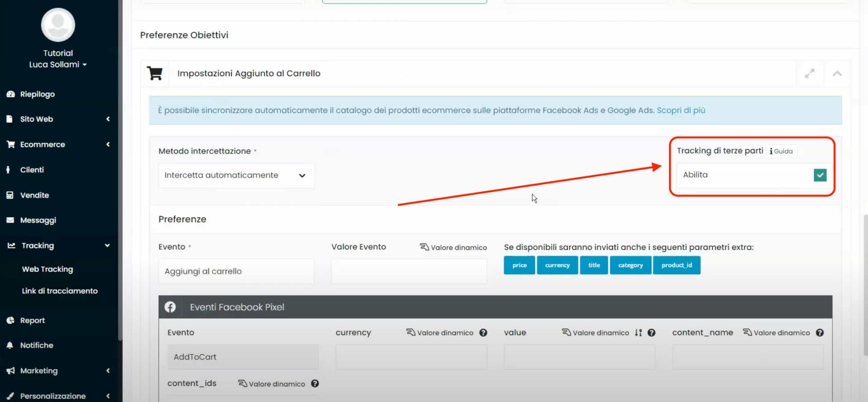Viewport: 868px width, 402px height.
Task: Click the category parameter tag
Action: (x=631, y=265)
